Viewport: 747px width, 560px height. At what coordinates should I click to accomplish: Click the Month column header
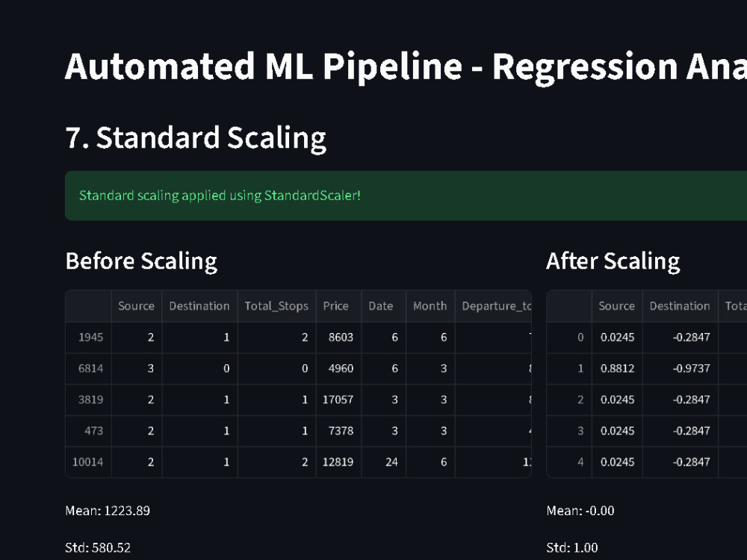click(x=430, y=306)
